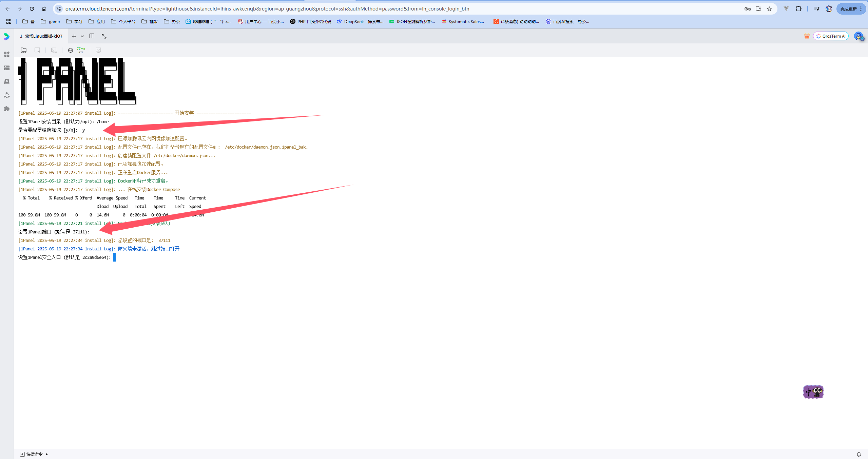
Task: Expand the new session dropdown arrow
Action: 82,36
